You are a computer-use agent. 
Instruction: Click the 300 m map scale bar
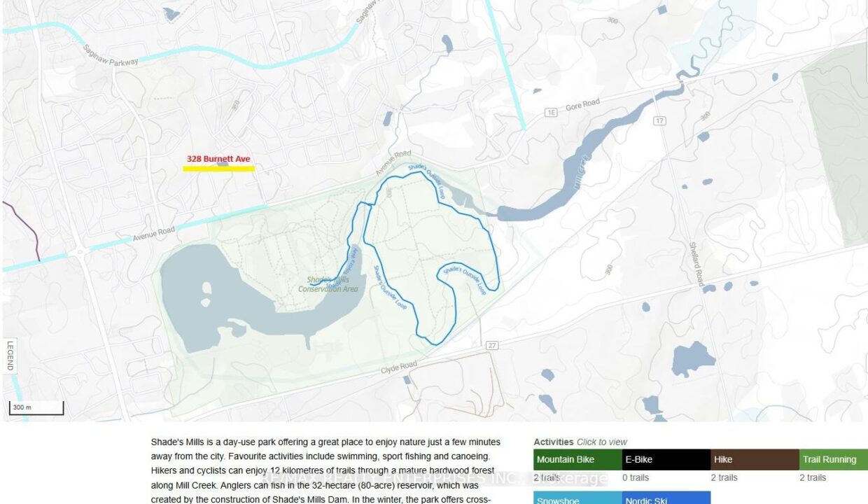pyautogui.click(x=36, y=407)
